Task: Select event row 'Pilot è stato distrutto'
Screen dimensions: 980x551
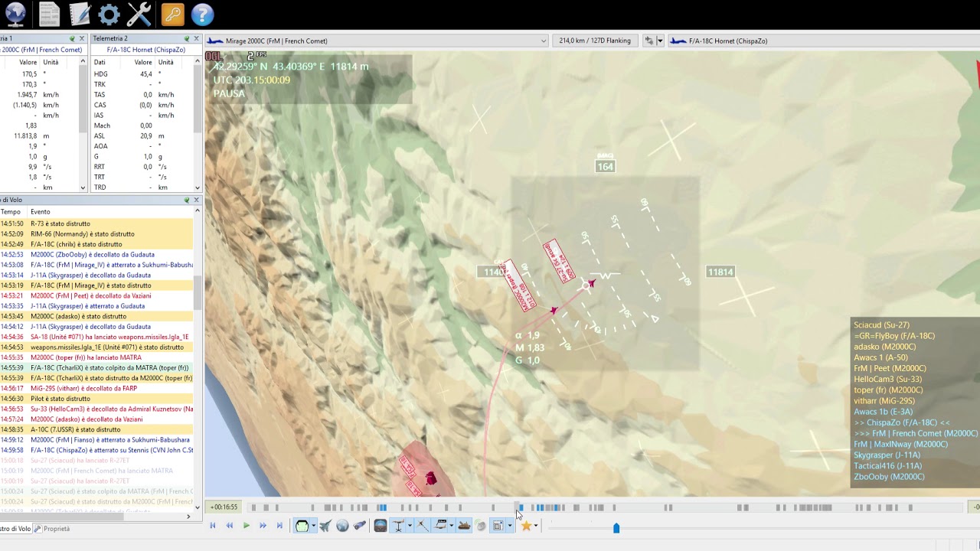Action: (96, 399)
